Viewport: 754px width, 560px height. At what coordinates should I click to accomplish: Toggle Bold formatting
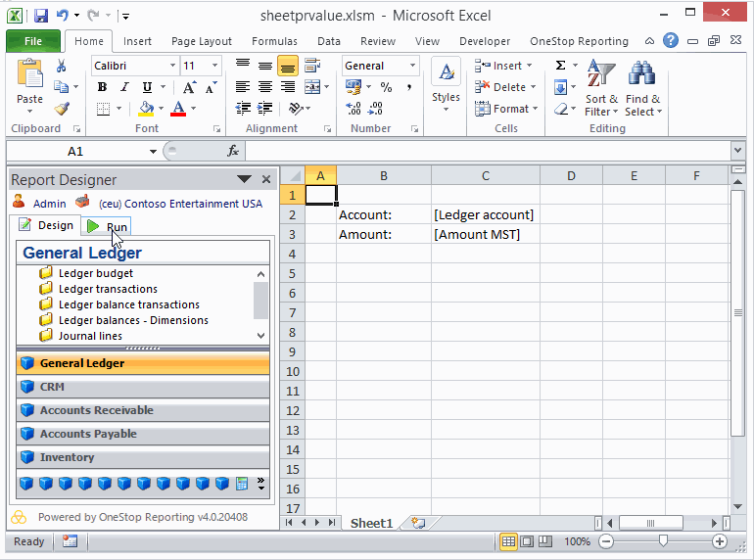(102, 87)
